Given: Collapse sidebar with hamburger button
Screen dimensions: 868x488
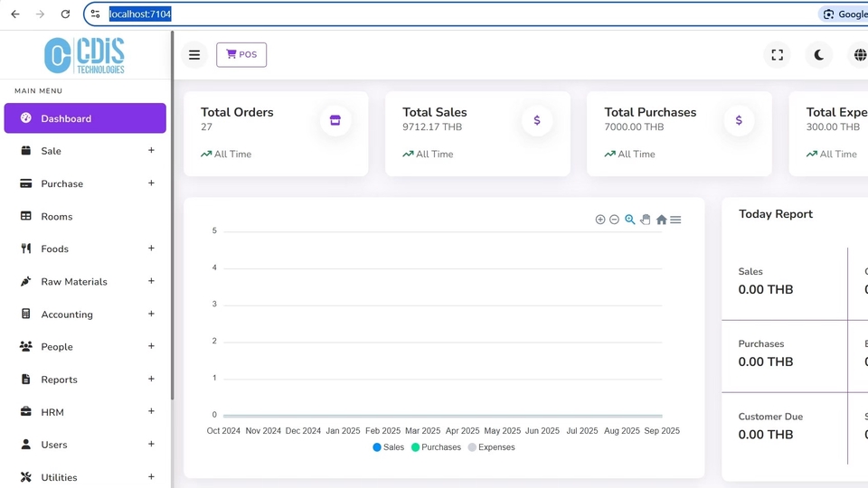Looking at the screenshot, I should (194, 55).
